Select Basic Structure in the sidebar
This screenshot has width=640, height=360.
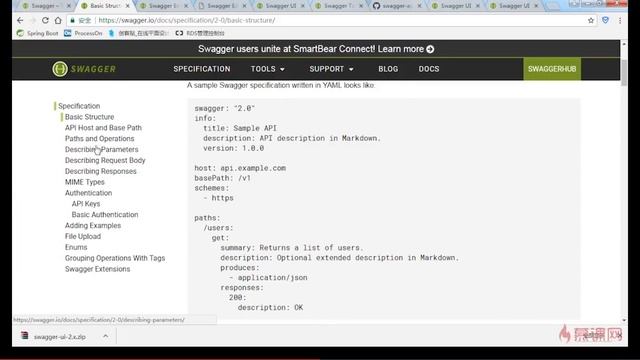pyautogui.click(x=89, y=117)
